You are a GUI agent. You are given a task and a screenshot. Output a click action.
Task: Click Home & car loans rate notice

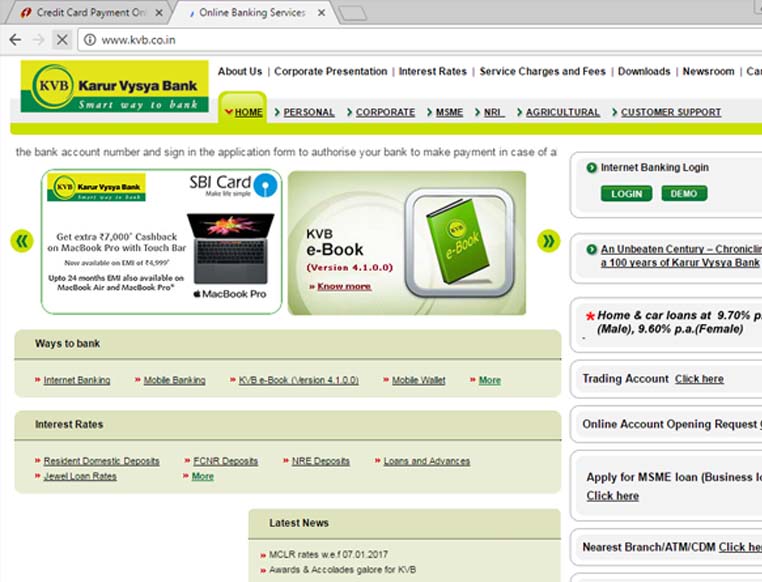point(675,322)
